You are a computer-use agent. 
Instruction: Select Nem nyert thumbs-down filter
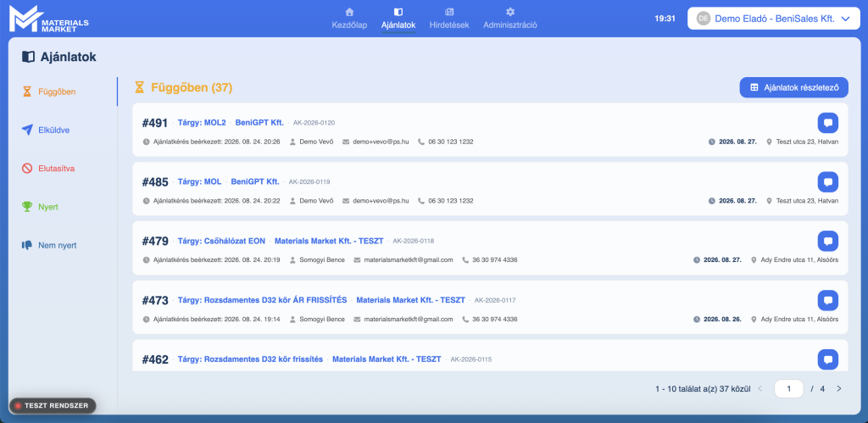click(x=49, y=245)
